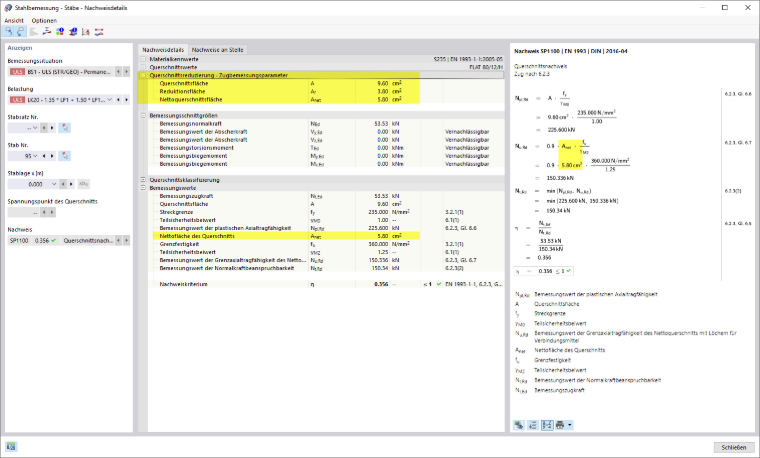The image size is (760, 458).
Task: Click the export image icon below formulas
Action: (x=519, y=425)
